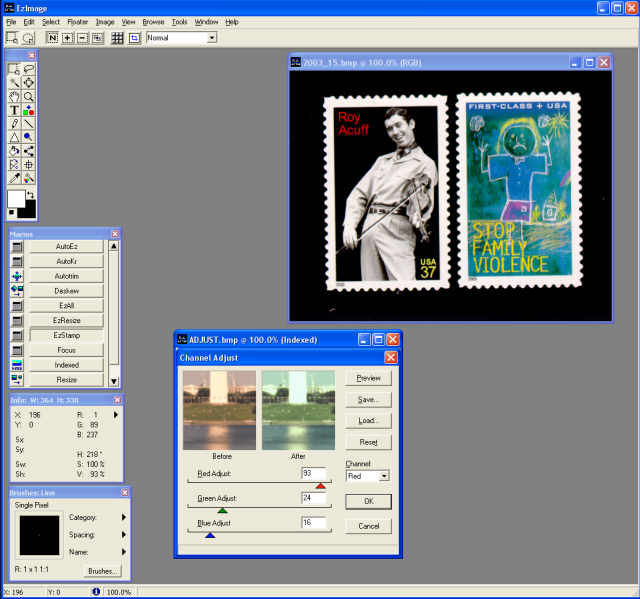Open the Image menu
This screenshot has height=599, width=640.
[105, 22]
